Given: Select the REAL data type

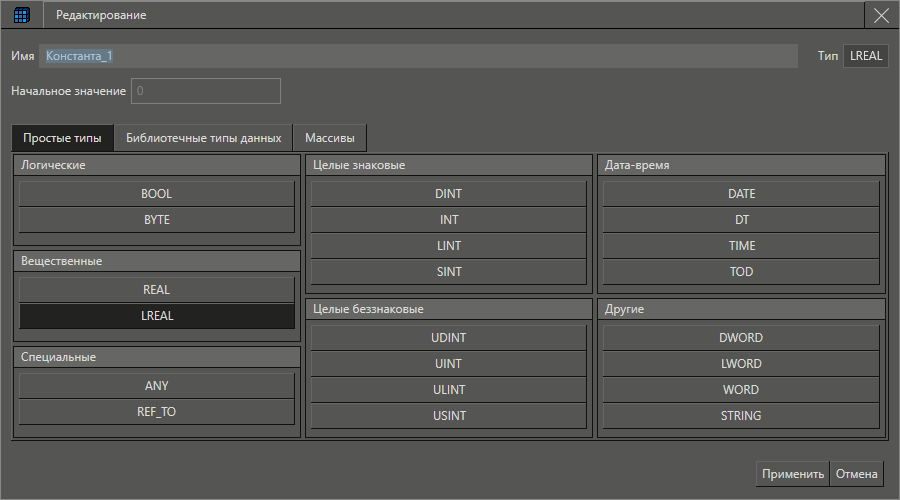Looking at the screenshot, I should [x=157, y=290].
